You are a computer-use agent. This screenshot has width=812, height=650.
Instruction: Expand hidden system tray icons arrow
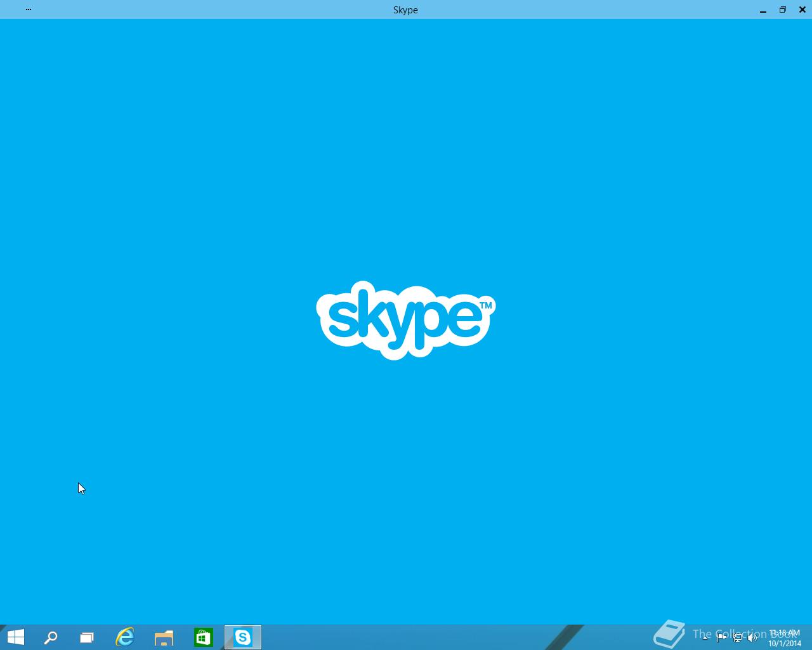tap(705, 638)
